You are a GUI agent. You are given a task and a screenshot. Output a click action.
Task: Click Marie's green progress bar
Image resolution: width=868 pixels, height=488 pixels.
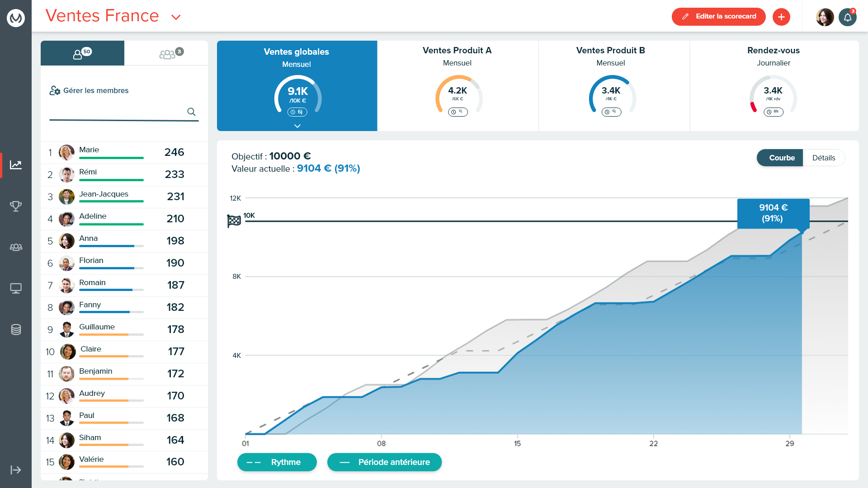(111, 158)
